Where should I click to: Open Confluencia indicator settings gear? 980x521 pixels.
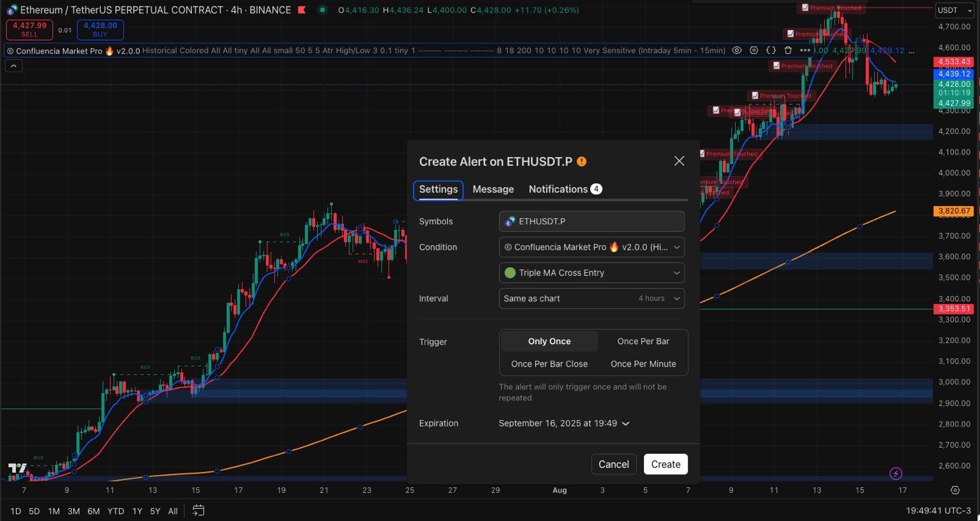click(754, 50)
